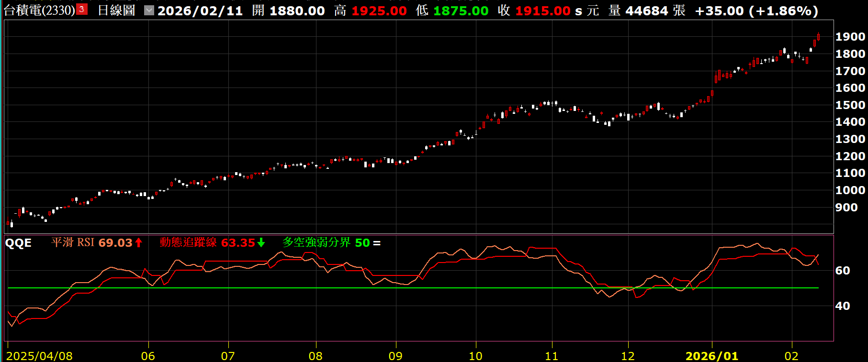The image size is (868, 362).
Task: Click the 1900 price level on axis
Action: tap(850, 37)
